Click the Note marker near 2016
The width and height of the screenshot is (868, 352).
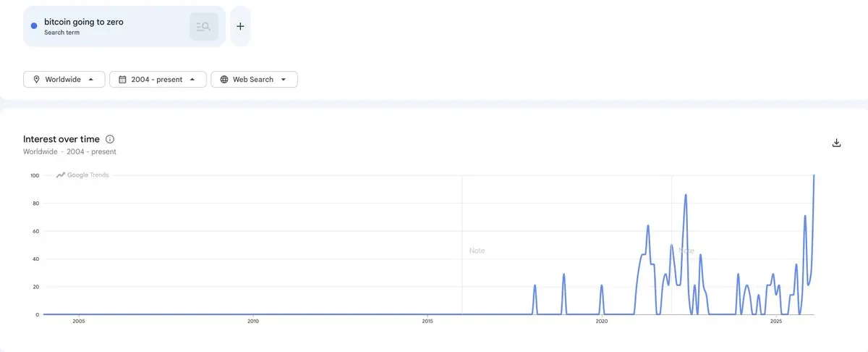477,251
